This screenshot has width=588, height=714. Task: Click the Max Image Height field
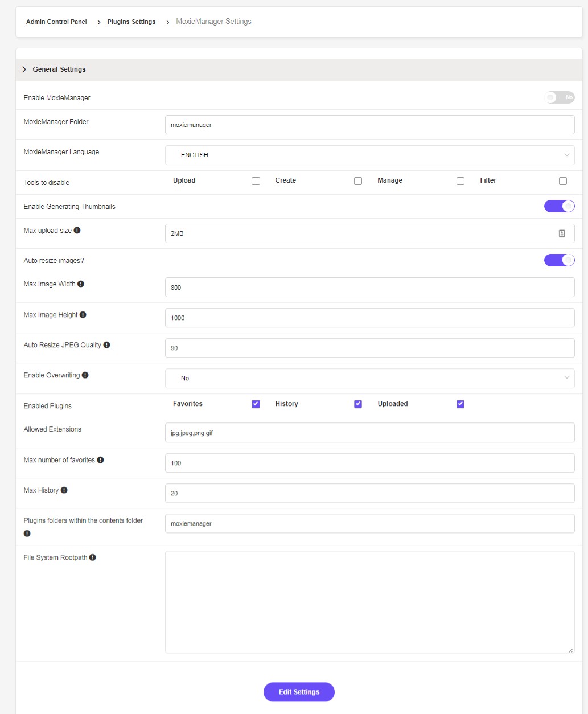(370, 318)
